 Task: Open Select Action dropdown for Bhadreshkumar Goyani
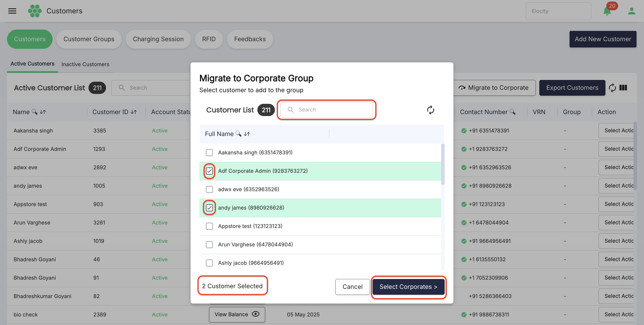point(616,296)
